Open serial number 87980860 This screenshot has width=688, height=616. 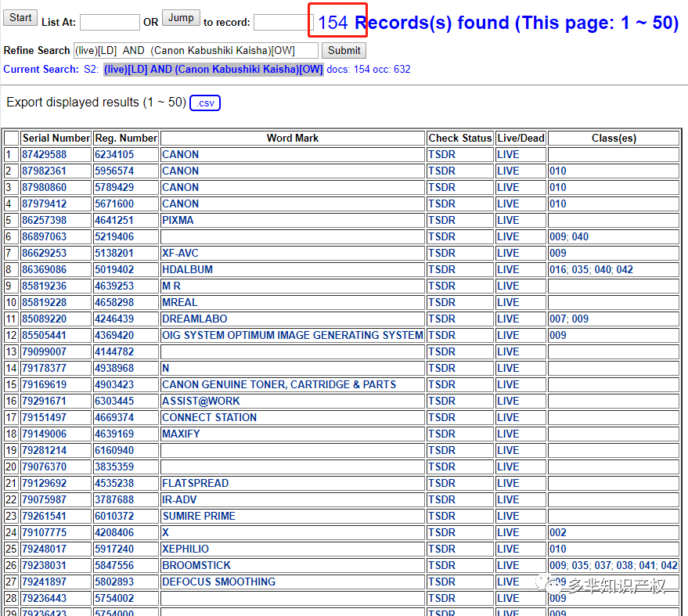[45, 187]
